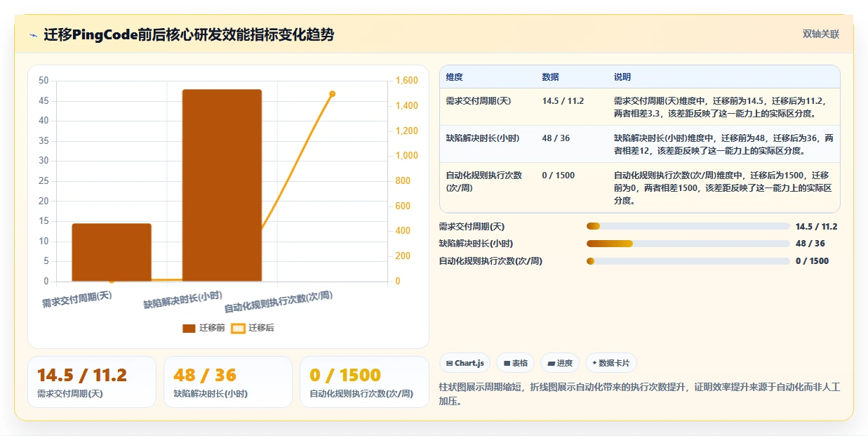Click table value 48 / 36
868x436 pixels.
(x=556, y=138)
